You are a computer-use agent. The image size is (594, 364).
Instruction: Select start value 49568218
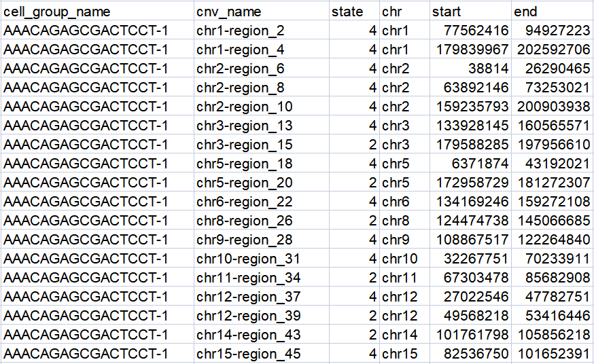click(470, 315)
